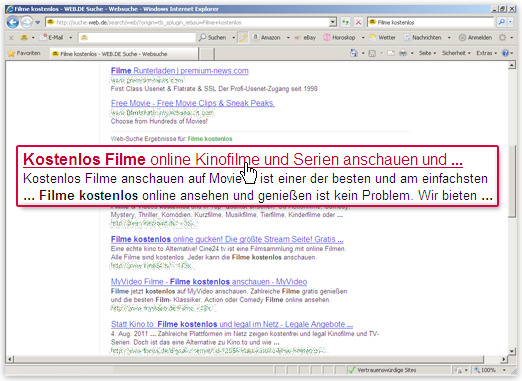Close the WEB.DE toolbar with its X
This screenshot has height=381, width=522.
(x=11, y=38)
